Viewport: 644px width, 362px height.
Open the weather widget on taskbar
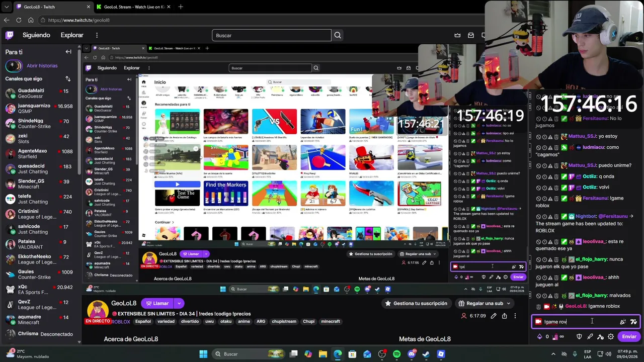tap(28, 354)
